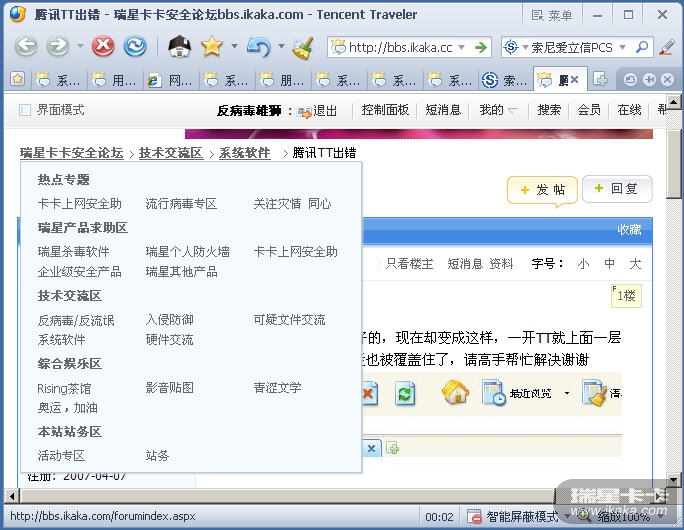Expand the undo closed tabs dropdown arrow
The image size is (684, 530).
tap(281, 46)
